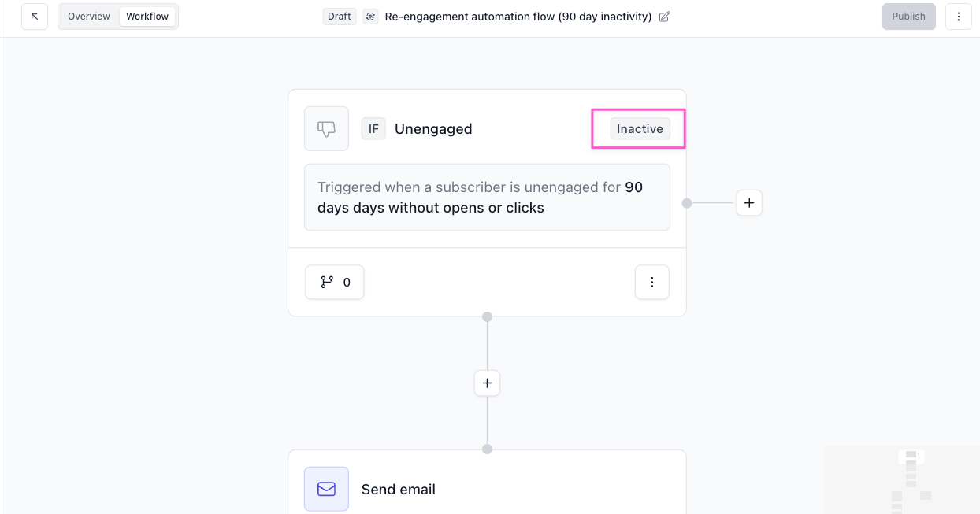Switch to the Overview tab
Screen dimensions: 980x514
tap(89, 17)
